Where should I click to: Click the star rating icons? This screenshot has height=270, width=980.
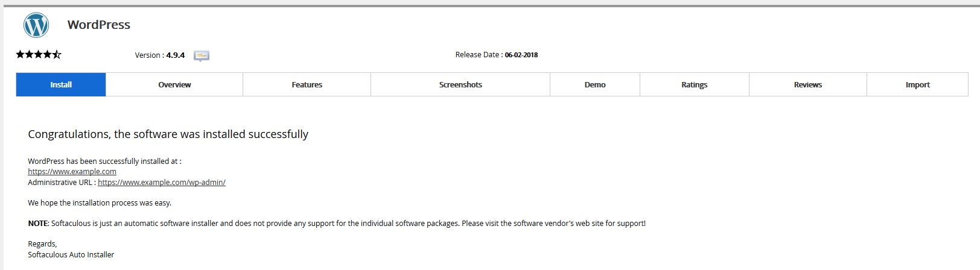pyautogui.click(x=39, y=54)
